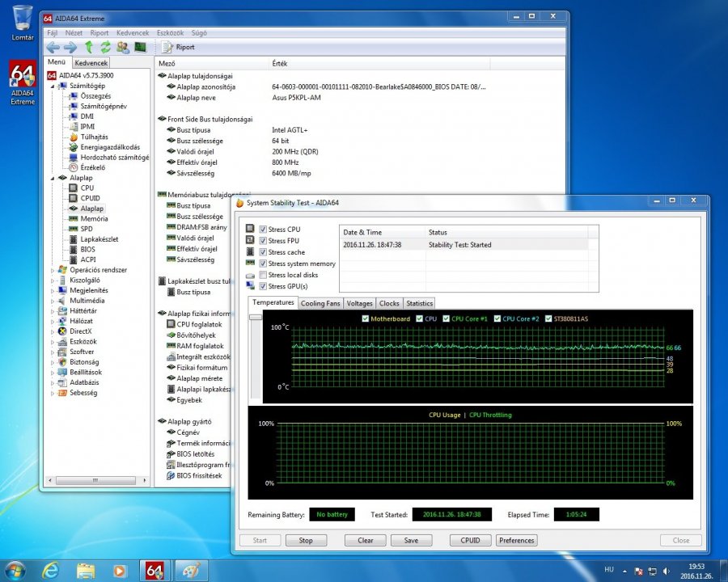
Task: Click the green Refresh arrows toolbar icon
Action: point(105,47)
